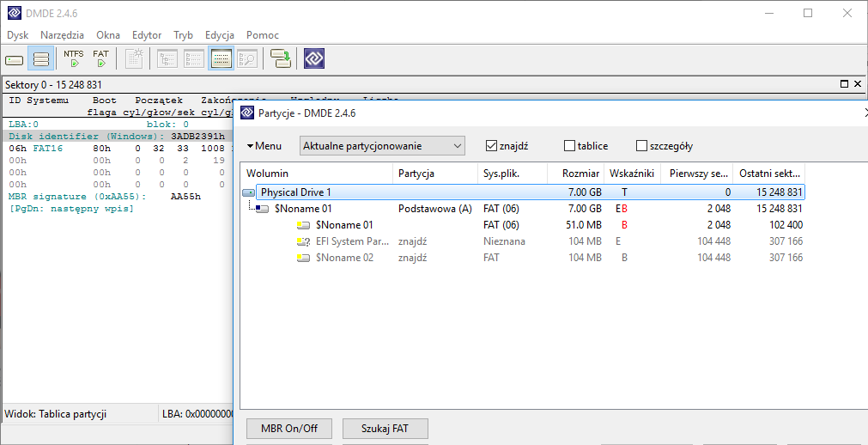Click the Szukaj FAT button
The height and width of the screenshot is (445, 868).
coord(385,429)
